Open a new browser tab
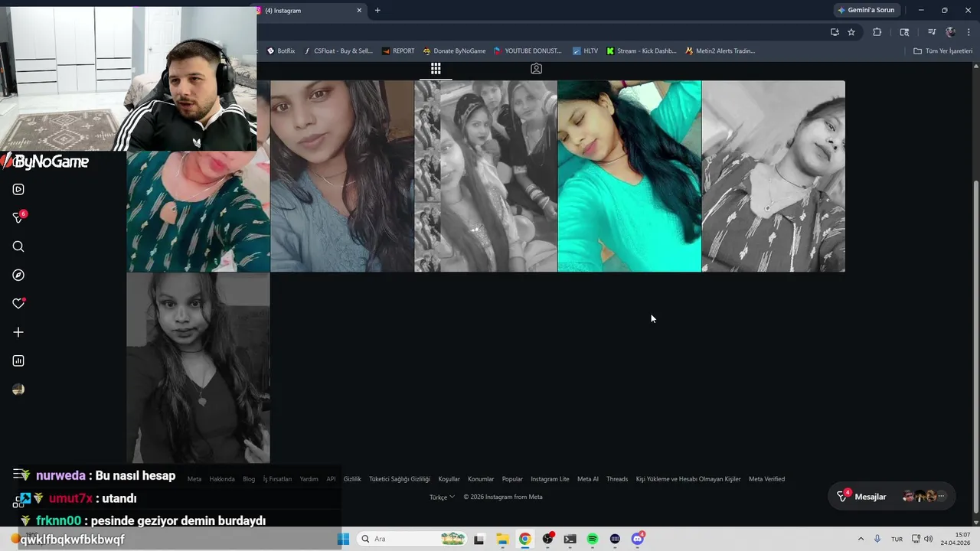 (x=377, y=11)
